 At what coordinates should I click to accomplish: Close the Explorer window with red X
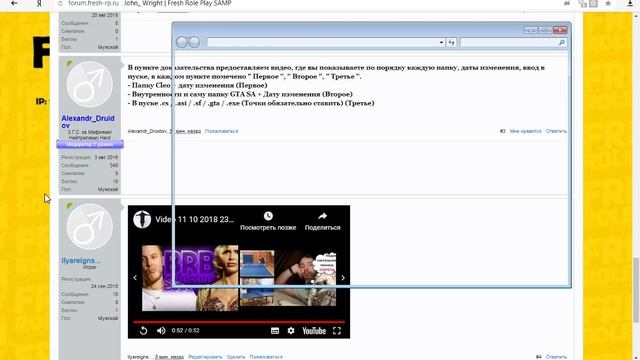(x=560, y=30)
